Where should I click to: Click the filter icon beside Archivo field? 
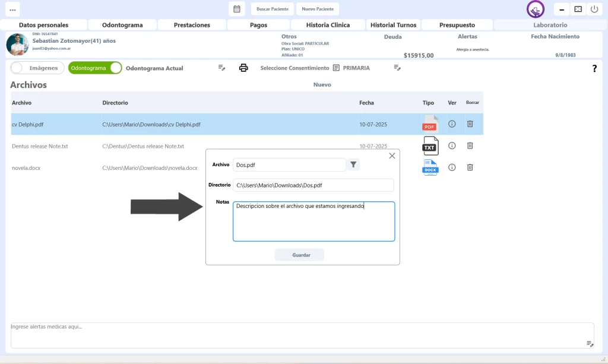tap(353, 164)
